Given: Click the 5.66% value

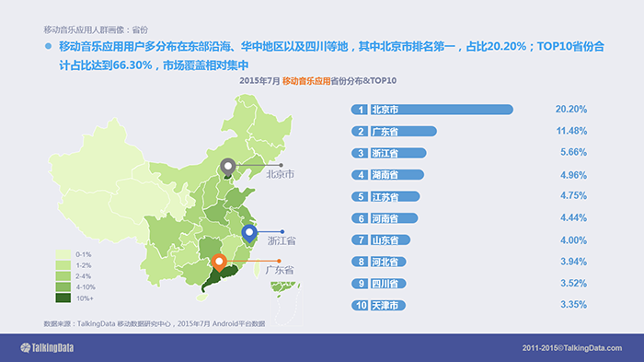Looking at the screenshot, I should 573,152.
